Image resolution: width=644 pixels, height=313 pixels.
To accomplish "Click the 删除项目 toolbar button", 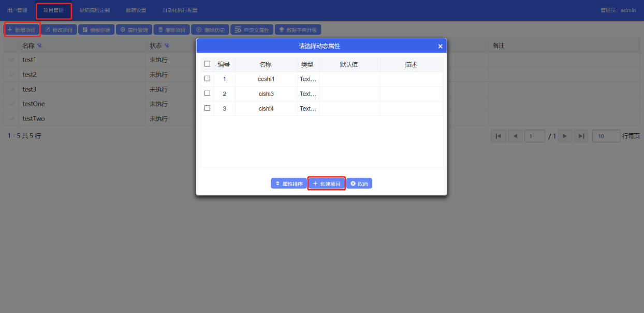I will (171, 30).
